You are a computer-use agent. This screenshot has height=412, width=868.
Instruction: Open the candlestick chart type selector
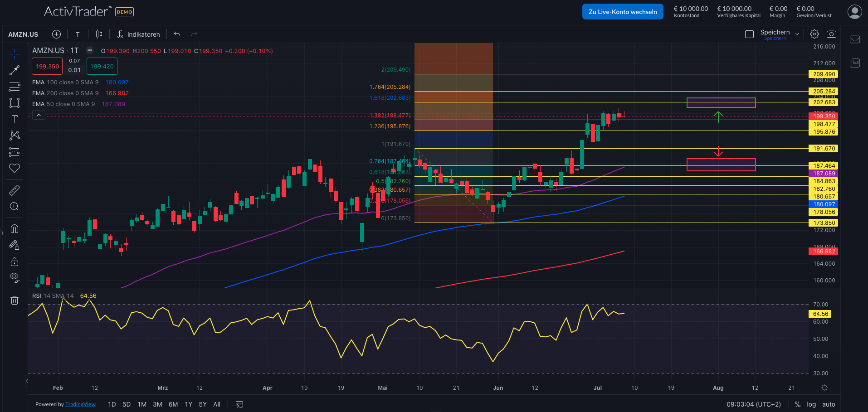(x=99, y=34)
